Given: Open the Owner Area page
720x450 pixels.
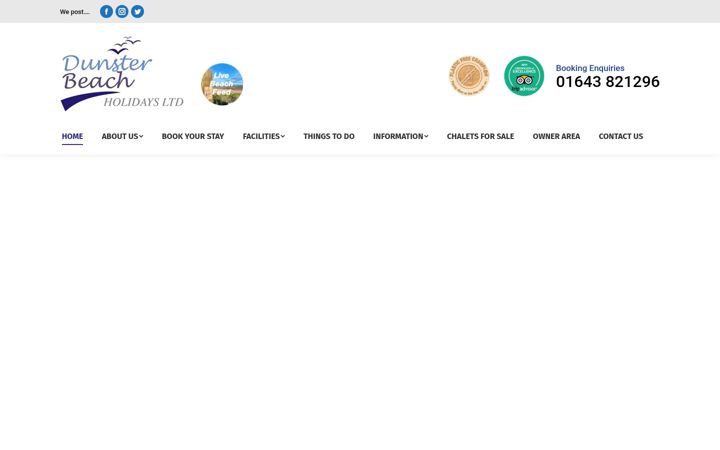Looking at the screenshot, I should (556, 136).
